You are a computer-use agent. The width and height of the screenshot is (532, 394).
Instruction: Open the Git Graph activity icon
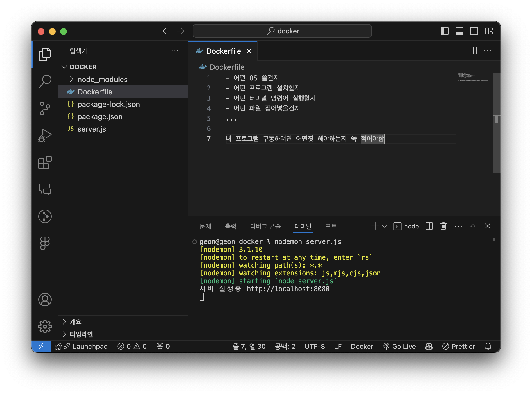click(45, 216)
